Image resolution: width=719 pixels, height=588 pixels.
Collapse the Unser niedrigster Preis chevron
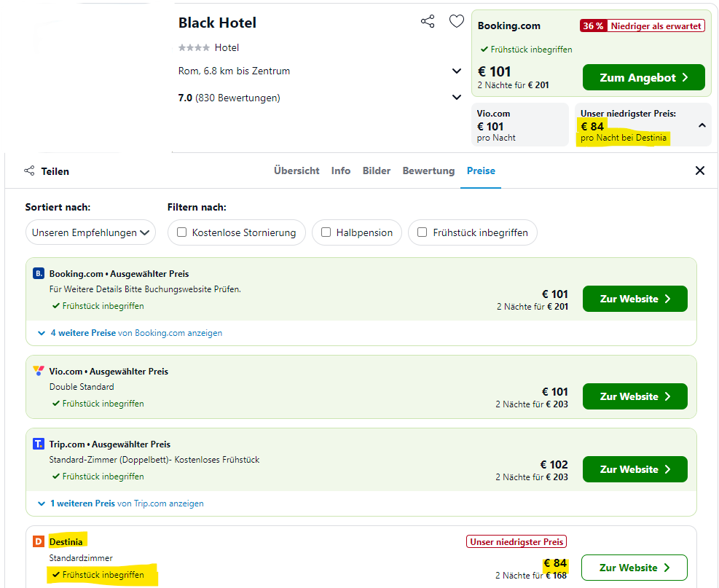pos(702,125)
